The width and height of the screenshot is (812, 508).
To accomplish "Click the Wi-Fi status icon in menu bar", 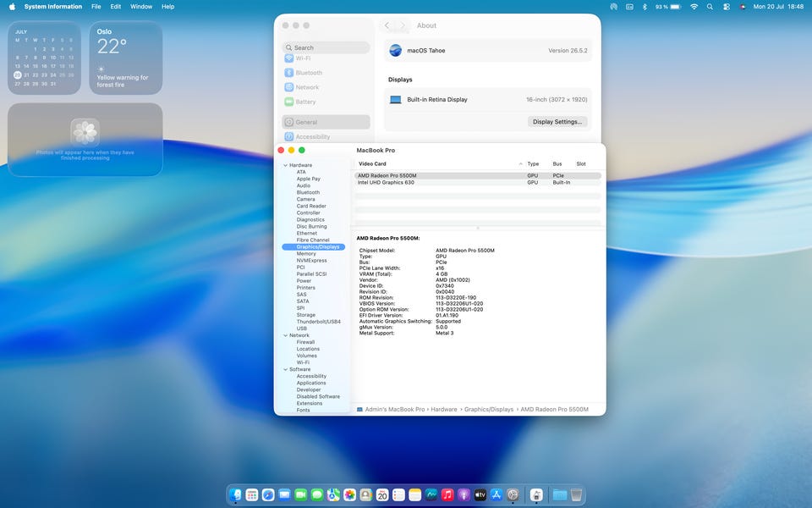I will click(x=694, y=7).
